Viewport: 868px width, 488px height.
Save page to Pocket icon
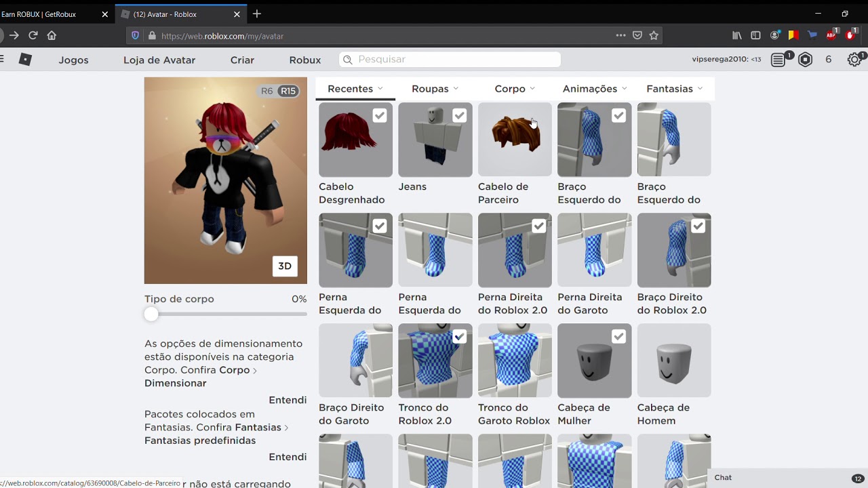coord(637,35)
